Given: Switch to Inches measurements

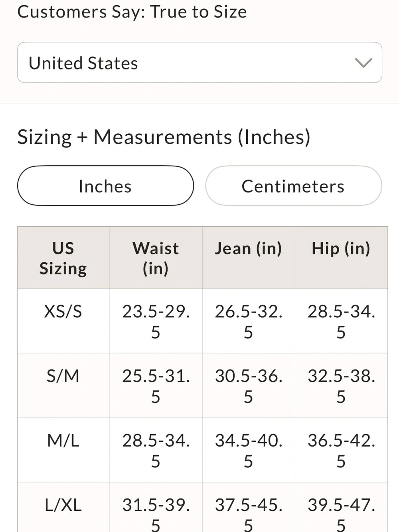Looking at the screenshot, I should click(105, 186).
